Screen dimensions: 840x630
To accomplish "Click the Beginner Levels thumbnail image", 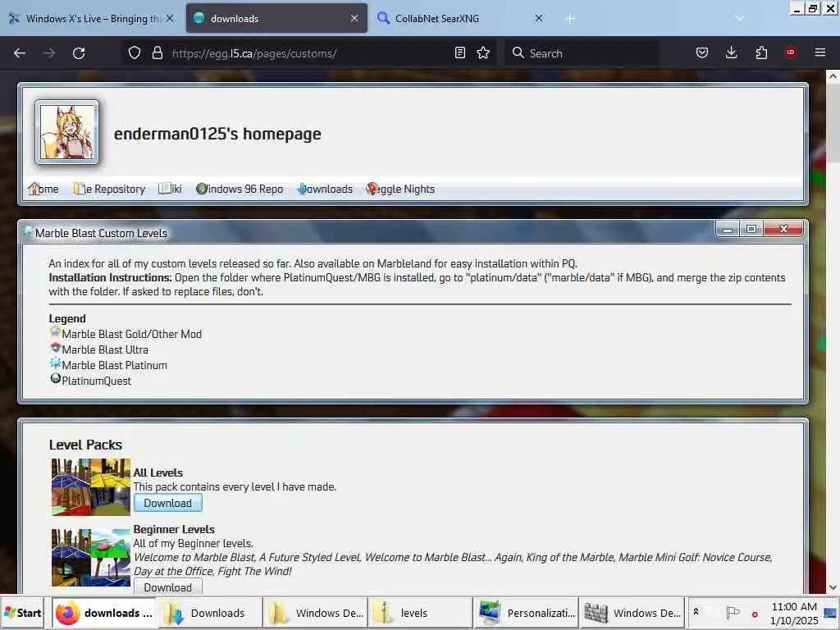I will [x=90, y=558].
